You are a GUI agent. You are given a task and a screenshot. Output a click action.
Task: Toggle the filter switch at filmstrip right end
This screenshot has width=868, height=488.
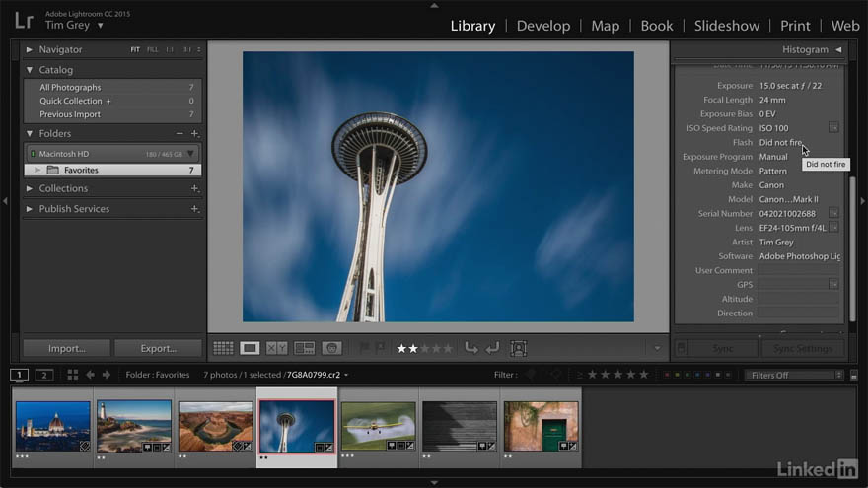coord(853,376)
